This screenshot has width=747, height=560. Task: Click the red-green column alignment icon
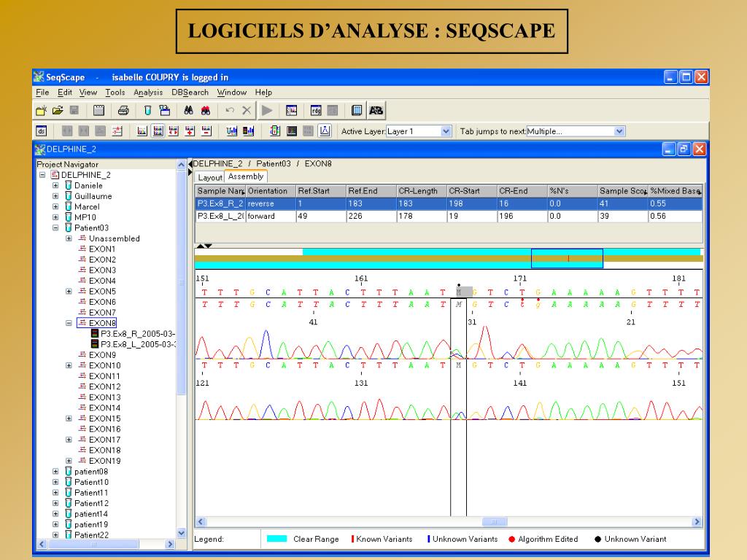(x=275, y=131)
